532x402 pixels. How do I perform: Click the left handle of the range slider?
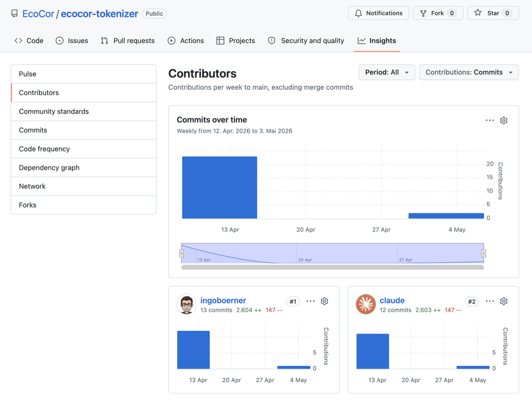pos(181,254)
